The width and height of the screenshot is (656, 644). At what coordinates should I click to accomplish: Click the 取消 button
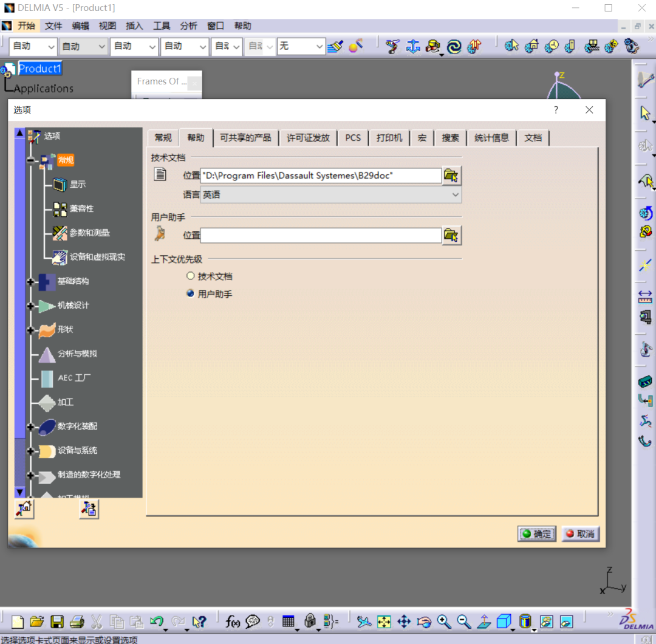click(580, 534)
